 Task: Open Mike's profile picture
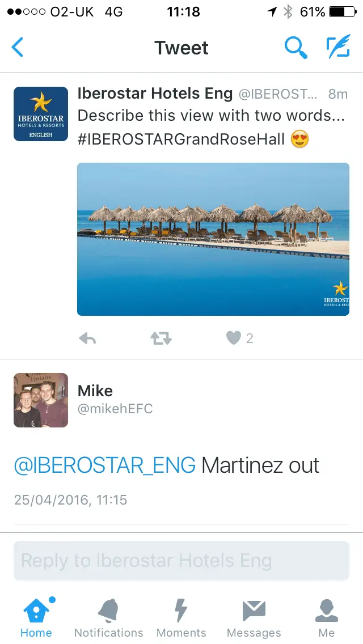41,400
